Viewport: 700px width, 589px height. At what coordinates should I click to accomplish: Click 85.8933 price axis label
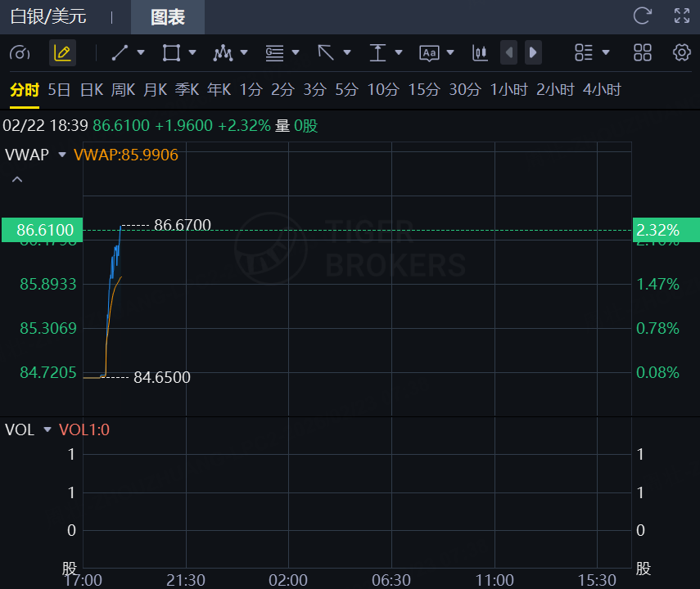tap(48, 284)
